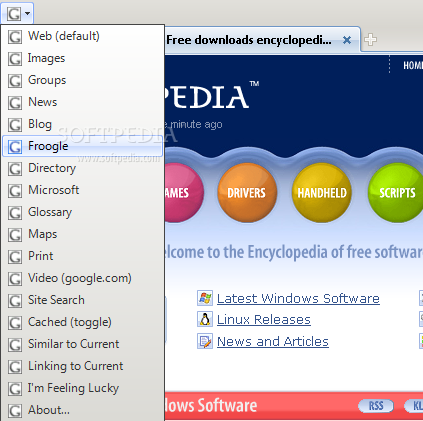The height and width of the screenshot is (421, 423).
Task: Pick News in the Google menu
Action: tap(83, 102)
